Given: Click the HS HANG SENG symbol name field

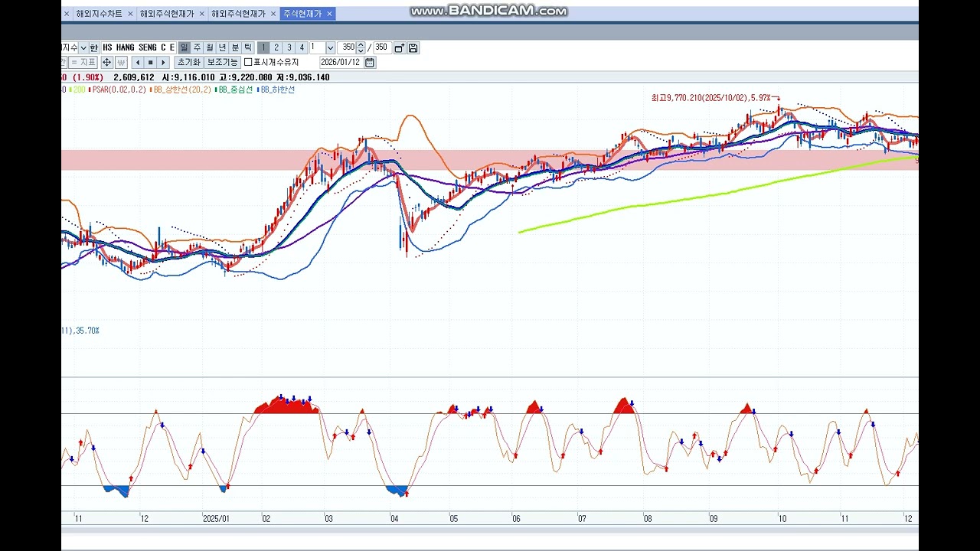Looking at the screenshot, I should coord(139,47).
